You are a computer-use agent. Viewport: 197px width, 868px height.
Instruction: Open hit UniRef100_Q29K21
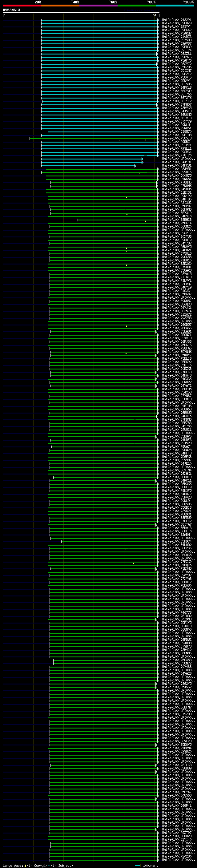click(176, 511)
